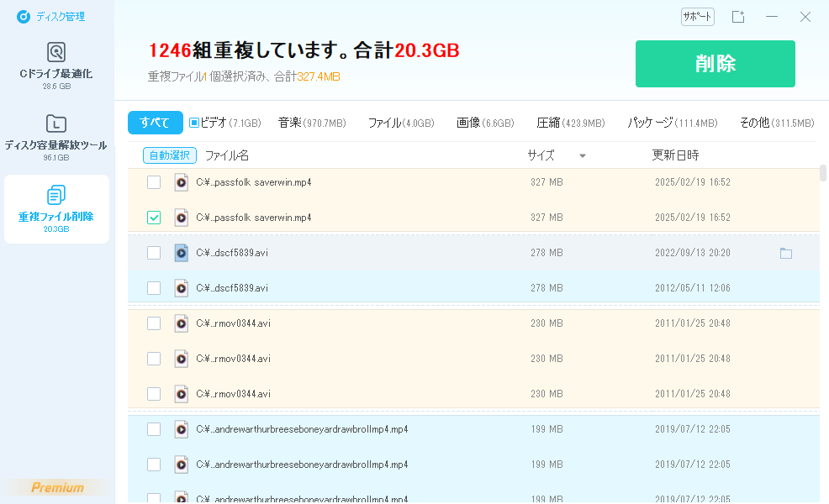The width and height of the screenshot is (829, 504).
Task: Minimize the ディスク管理 window
Action: click(x=772, y=17)
